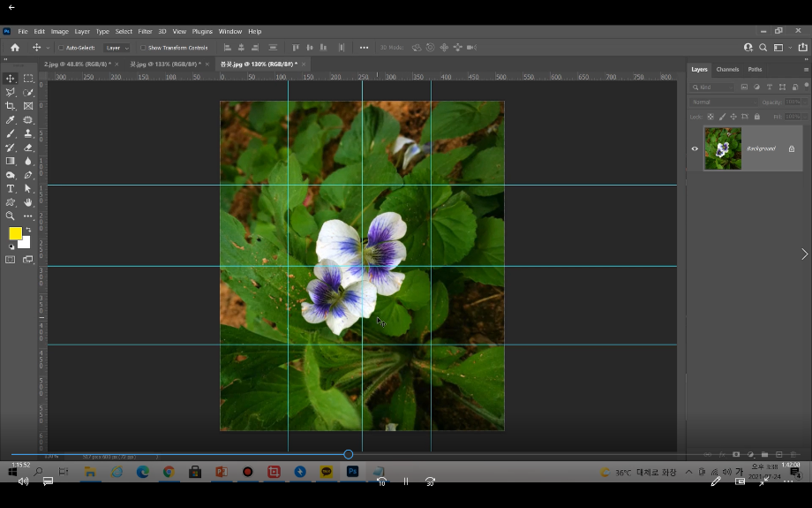Select the Eyedropper tool
Image resolution: width=812 pixels, height=508 pixels.
click(x=11, y=120)
